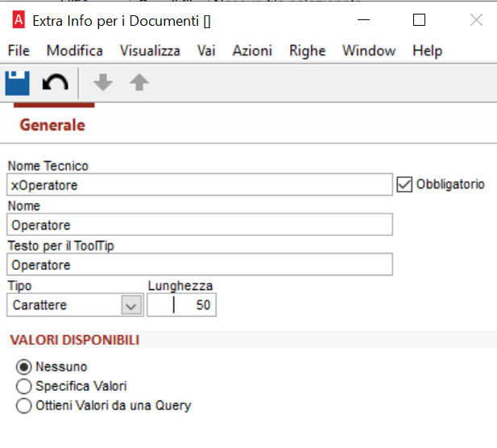The height and width of the screenshot is (448, 497).
Task: Expand the Tipo dropdown arrow
Action: tap(131, 305)
